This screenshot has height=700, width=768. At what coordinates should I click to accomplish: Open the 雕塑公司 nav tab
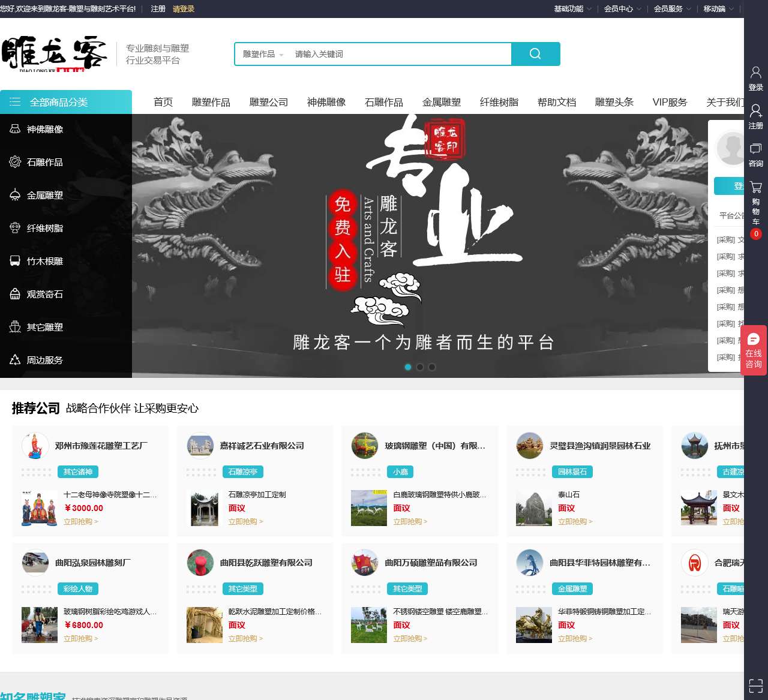(269, 102)
